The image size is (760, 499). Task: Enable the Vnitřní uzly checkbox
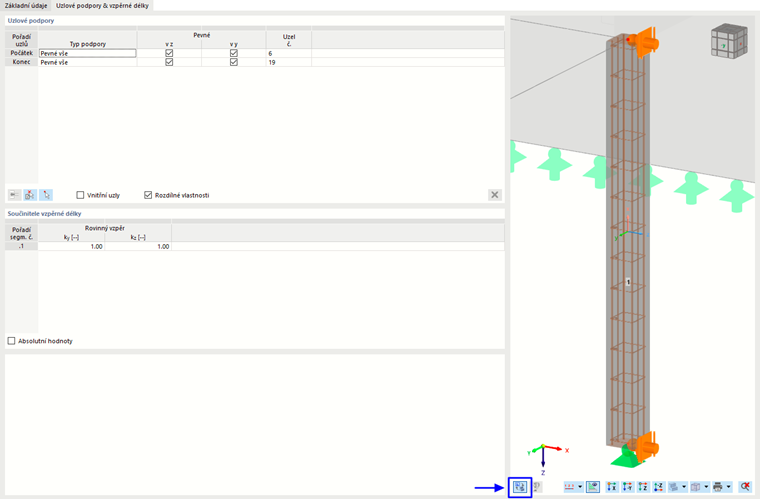tap(80, 195)
